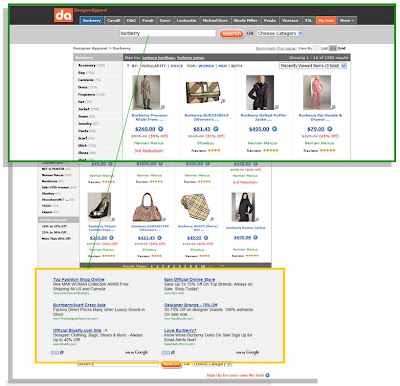Open the More brands dropdown tab

tap(347, 20)
